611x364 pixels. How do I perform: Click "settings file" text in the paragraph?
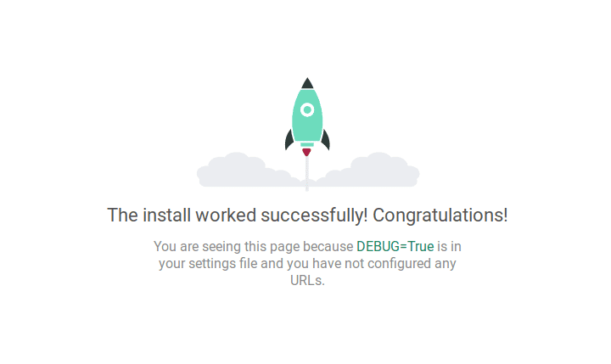pos(223,263)
